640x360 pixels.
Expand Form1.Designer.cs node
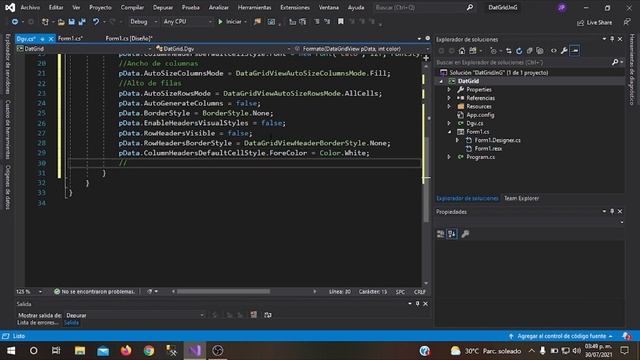click(457, 140)
